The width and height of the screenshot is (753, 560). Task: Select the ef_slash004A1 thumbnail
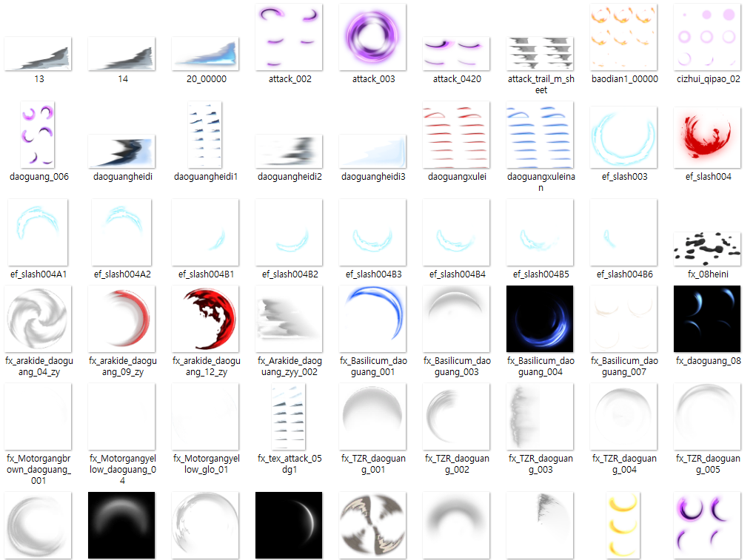coord(38,232)
